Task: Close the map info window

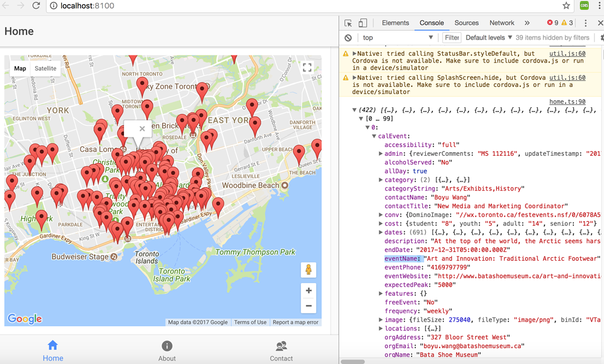Action: [142, 129]
